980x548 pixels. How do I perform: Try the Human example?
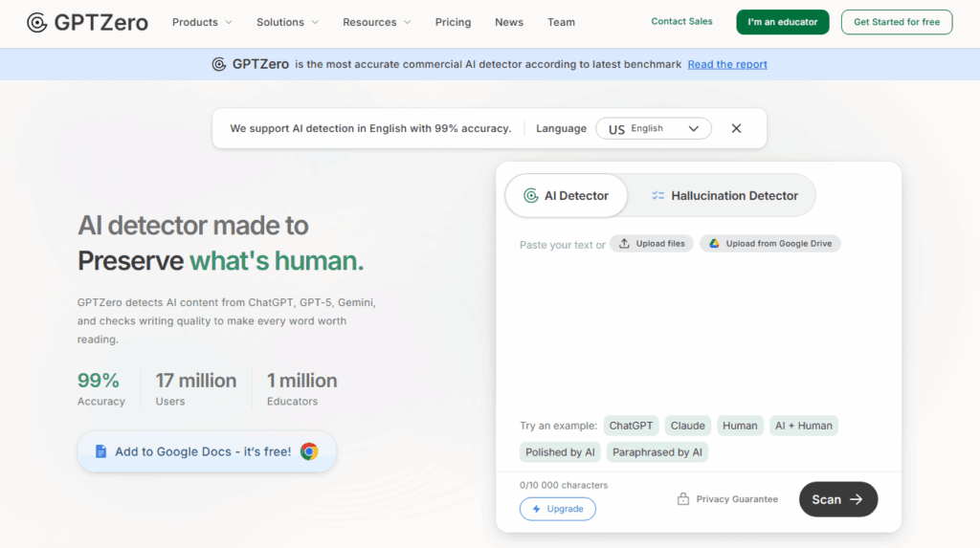[740, 426]
